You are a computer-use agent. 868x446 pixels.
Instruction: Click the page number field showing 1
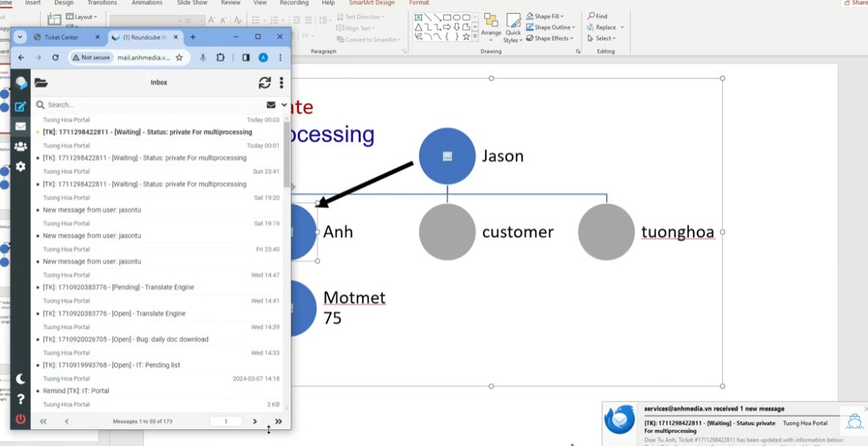click(x=225, y=421)
